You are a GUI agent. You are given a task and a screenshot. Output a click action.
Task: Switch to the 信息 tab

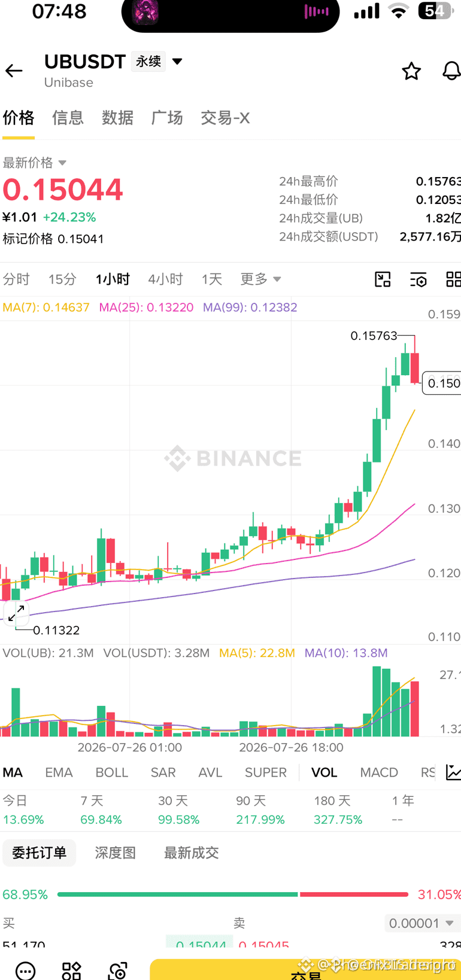68,118
